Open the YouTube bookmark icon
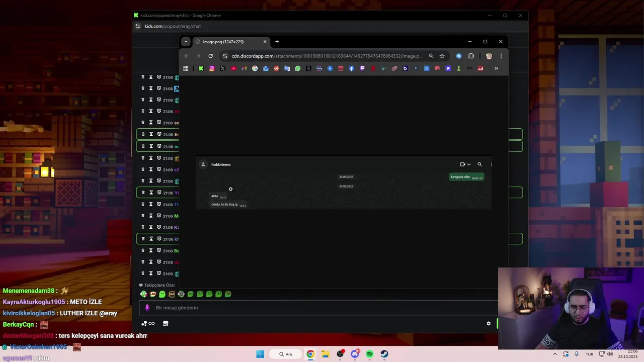644x362 pixels. pyautogui.click(x=233, y=68)
